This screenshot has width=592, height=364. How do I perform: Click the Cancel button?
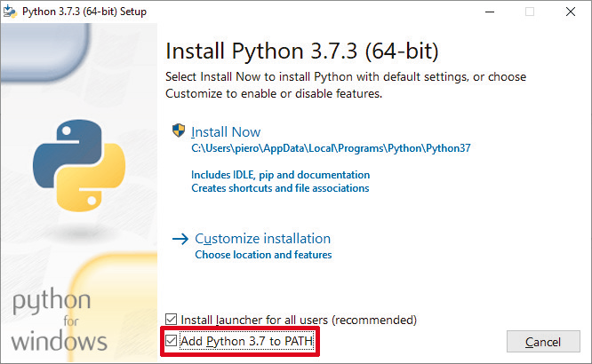[542, 342]
